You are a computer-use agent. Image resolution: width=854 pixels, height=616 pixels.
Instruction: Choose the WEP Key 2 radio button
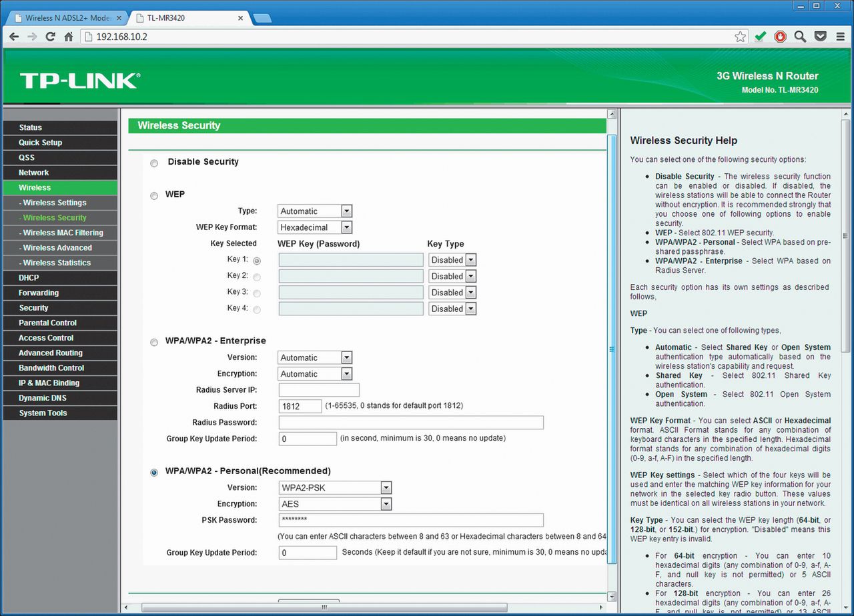pyautogui.click(x=257, y=277)
